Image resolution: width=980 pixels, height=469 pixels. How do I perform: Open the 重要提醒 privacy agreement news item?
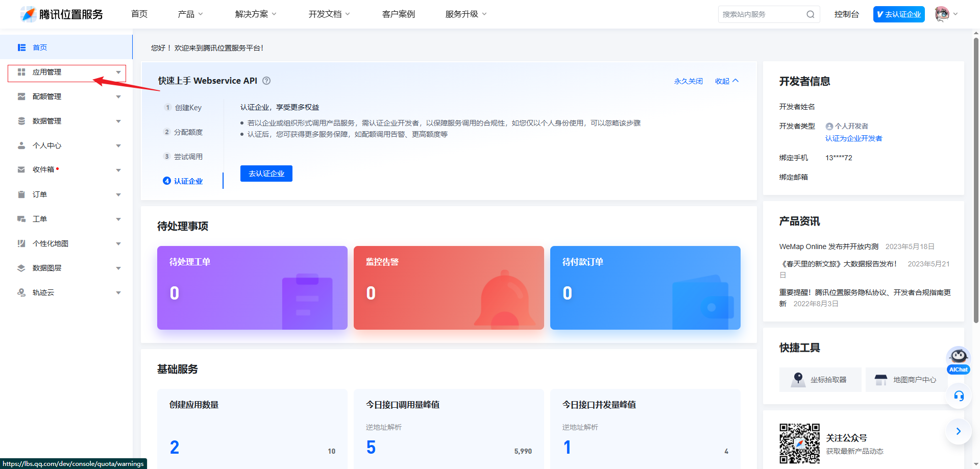click(x=865, y=298)
